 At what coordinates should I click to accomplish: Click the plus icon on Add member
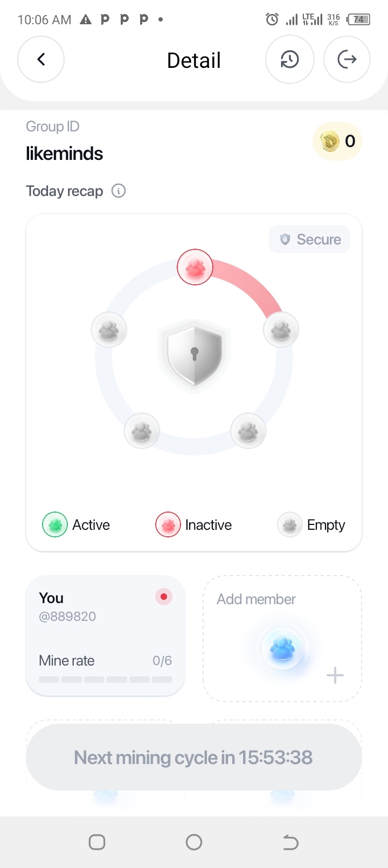coord(335,675)
